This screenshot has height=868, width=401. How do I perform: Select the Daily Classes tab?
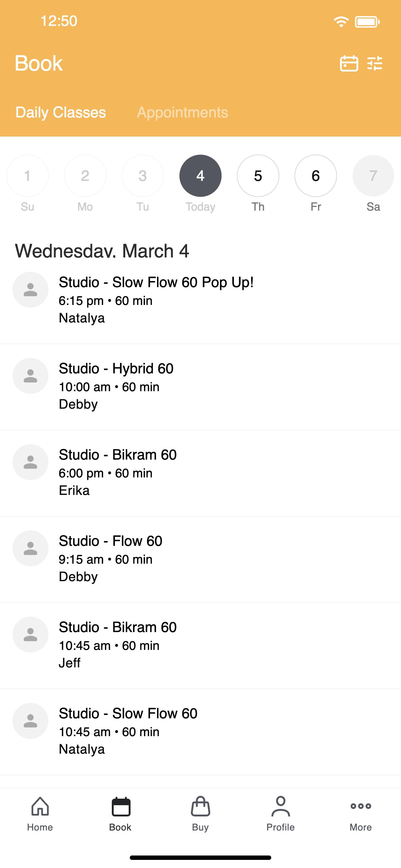point(61,112)
